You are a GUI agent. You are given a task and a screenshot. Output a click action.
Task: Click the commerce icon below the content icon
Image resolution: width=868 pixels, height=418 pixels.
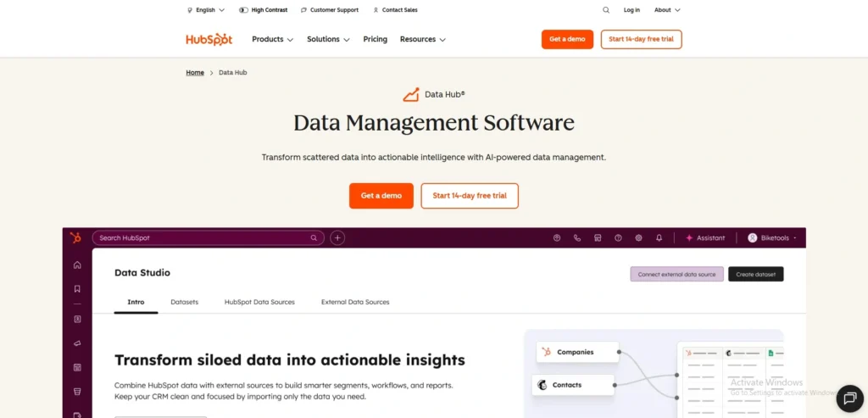pos(77,392)
